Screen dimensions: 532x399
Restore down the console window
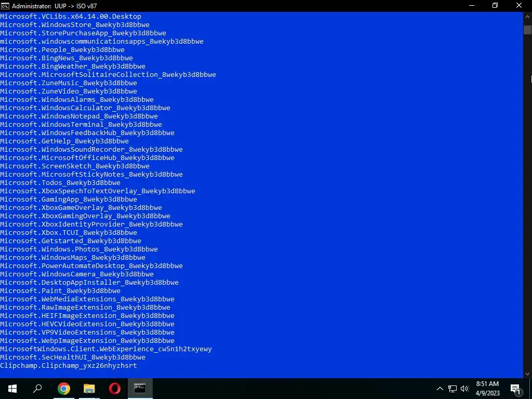(x=495, y=6)
